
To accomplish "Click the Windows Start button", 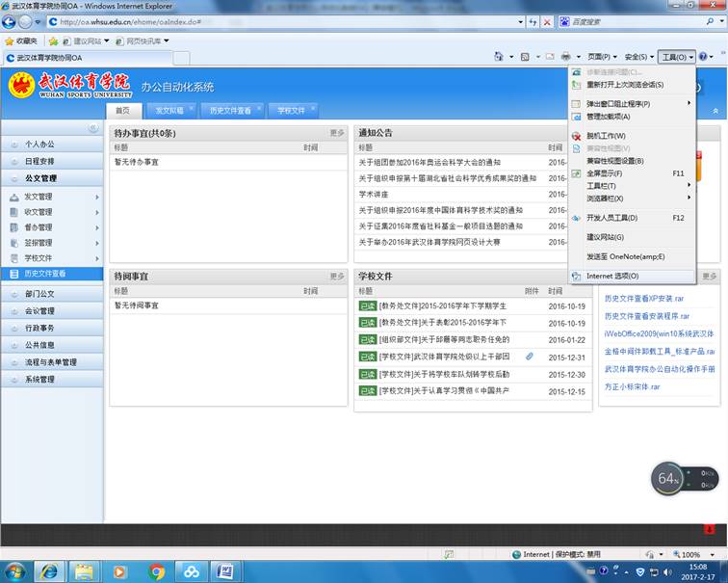I will (x=16, y=571).
